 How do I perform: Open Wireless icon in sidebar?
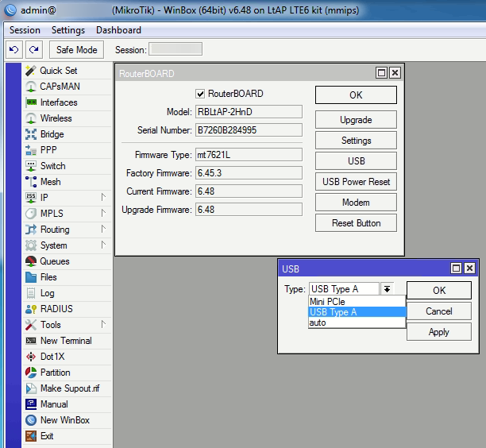click(x=31, y=118)
